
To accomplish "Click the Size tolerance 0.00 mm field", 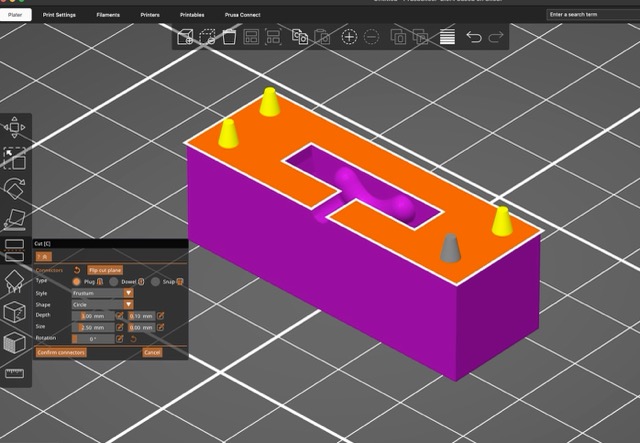I will (142, 327).
